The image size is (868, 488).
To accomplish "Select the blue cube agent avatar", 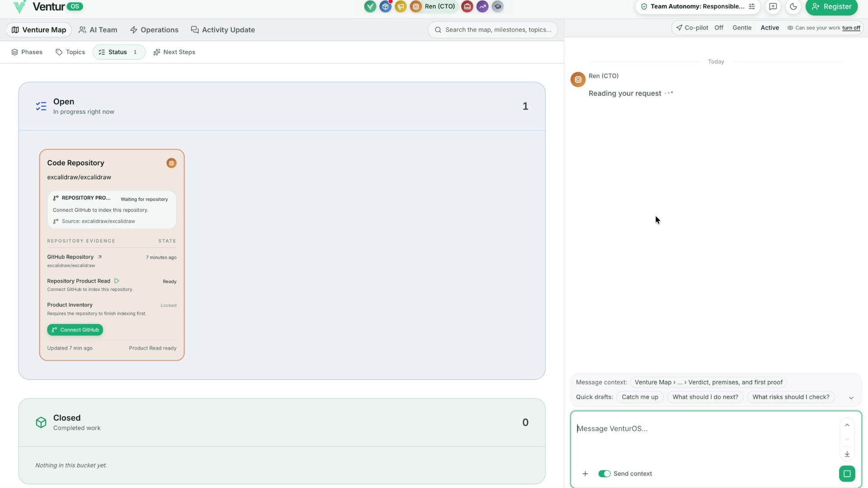I will (386, 6).
